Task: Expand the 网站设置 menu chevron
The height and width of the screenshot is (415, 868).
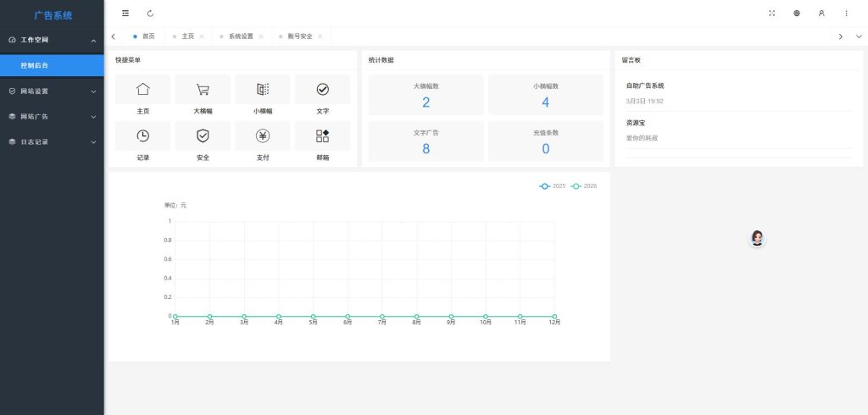Action: 93,91
